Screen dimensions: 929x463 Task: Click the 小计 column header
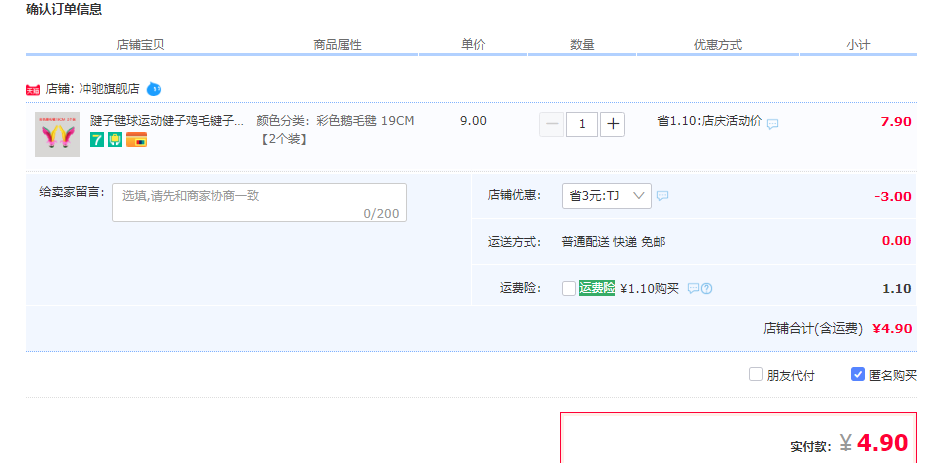tap(858, 44)
